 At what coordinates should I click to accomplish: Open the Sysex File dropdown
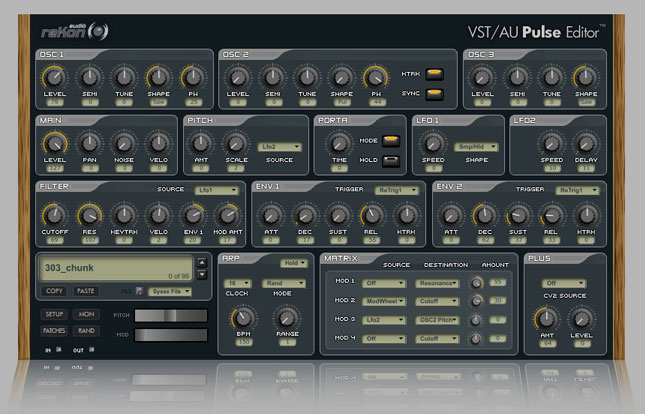170,291
